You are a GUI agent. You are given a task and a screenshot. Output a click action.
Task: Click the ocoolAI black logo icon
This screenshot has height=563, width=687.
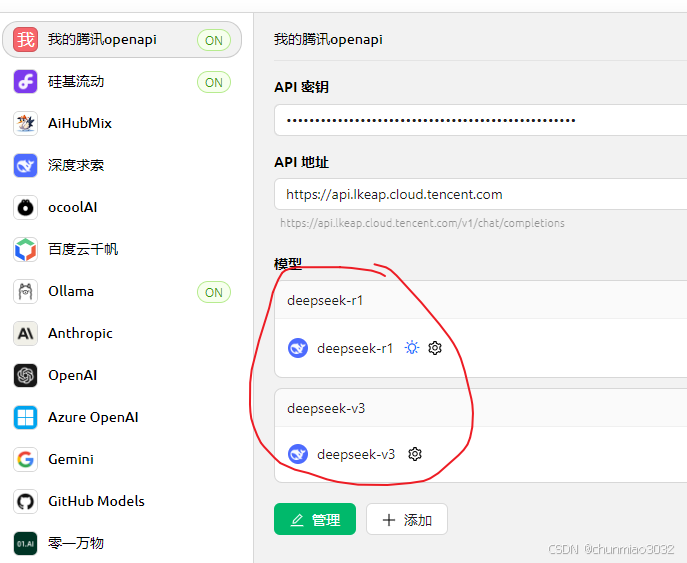pos(25,207)
